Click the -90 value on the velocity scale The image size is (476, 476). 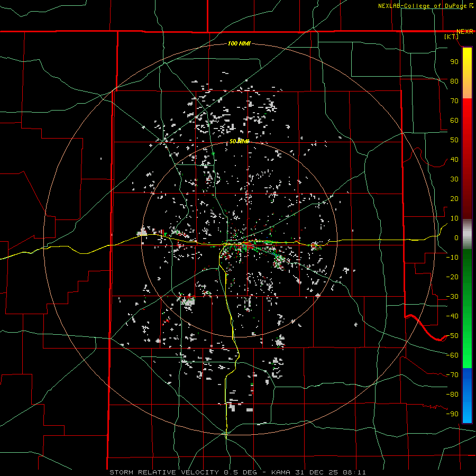click(x=452, y=414)
